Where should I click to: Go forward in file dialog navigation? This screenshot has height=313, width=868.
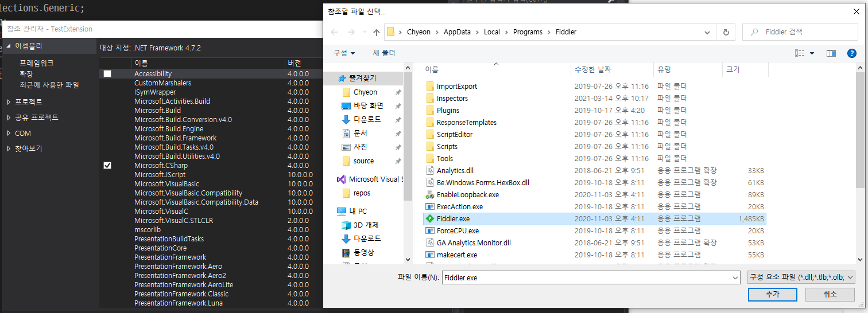pyautogui.click(x=351, y=32)
